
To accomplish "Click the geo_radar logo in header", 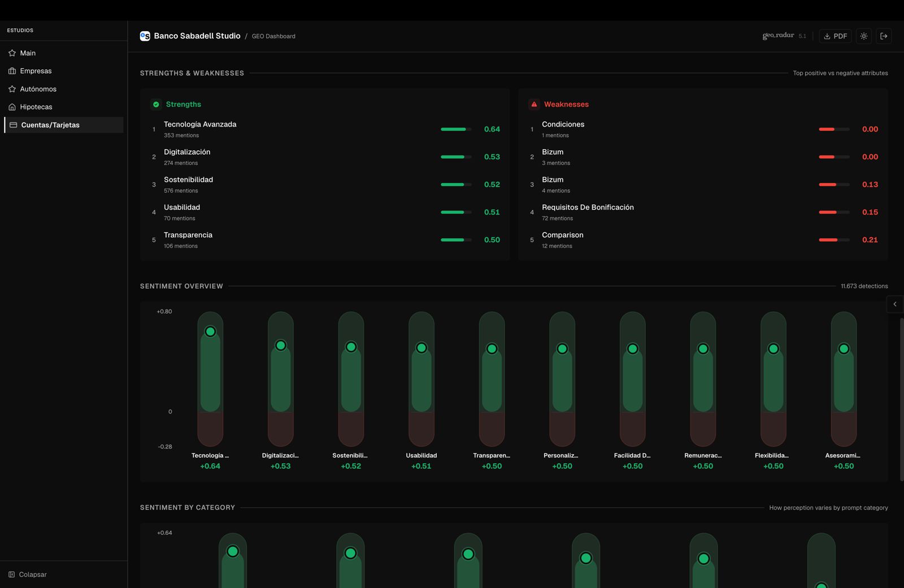I will click(x=778, y=36).
